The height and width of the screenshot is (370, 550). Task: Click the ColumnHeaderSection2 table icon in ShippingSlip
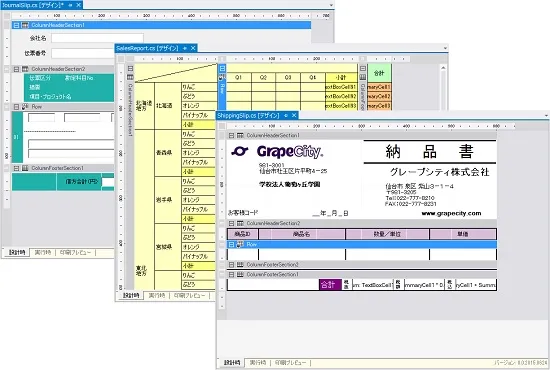click(240, 223)
